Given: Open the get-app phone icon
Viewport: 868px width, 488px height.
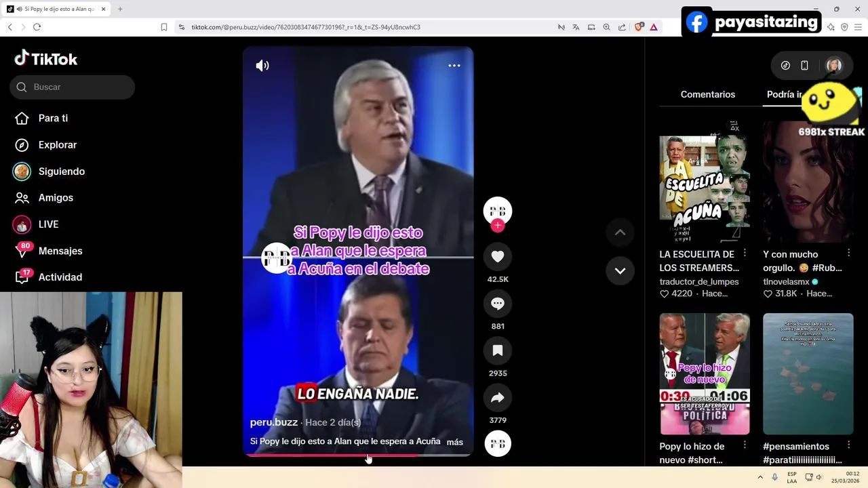Looking at the screenshot, I should 804,66.
